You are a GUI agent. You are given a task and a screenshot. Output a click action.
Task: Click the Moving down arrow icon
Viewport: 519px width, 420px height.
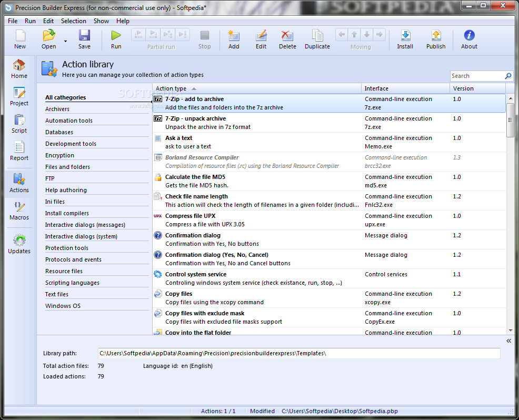(367, 34)
